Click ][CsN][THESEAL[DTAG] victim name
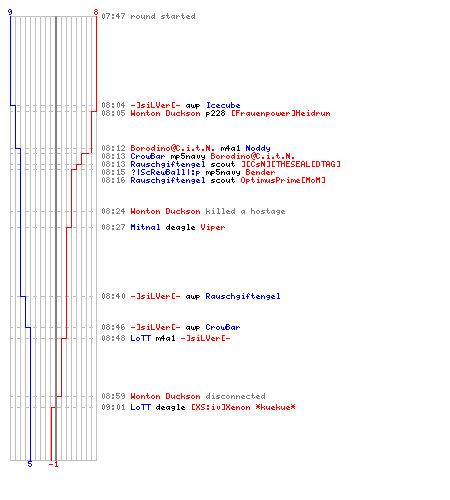The width and height of the screenshot is (450, 500). [291, 164]
